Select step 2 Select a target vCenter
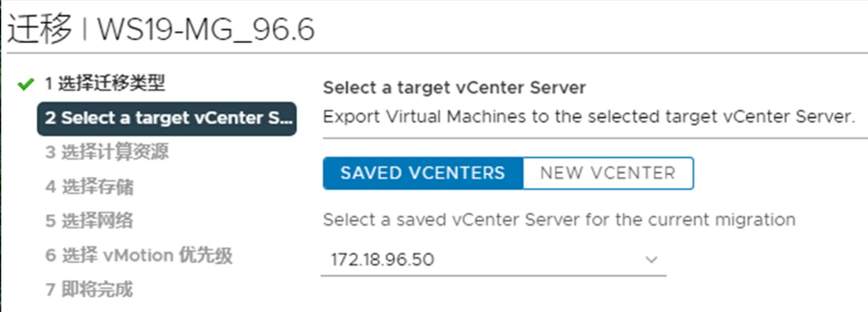Screen dimensions: 868x312 point(167,118)
